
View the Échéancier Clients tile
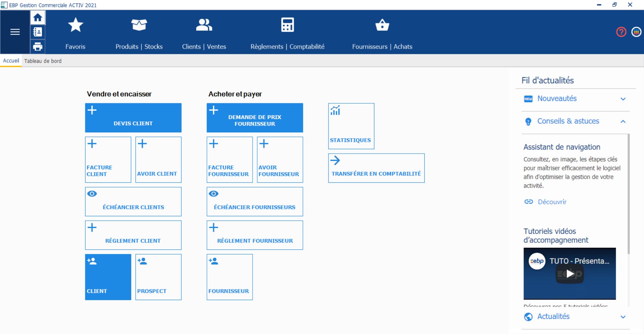click(133, 202)
